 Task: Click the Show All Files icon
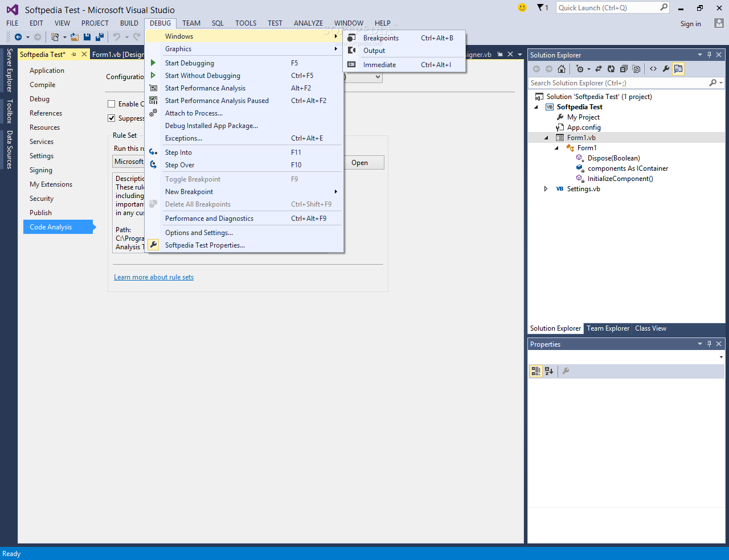(x=636, y=69)
